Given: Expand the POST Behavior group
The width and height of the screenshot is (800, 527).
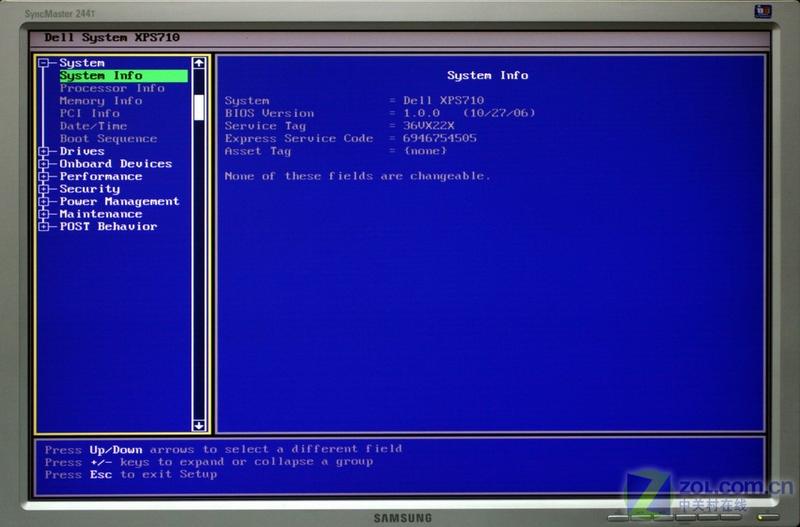Looking at the screenshot, I should pos(44,227).
